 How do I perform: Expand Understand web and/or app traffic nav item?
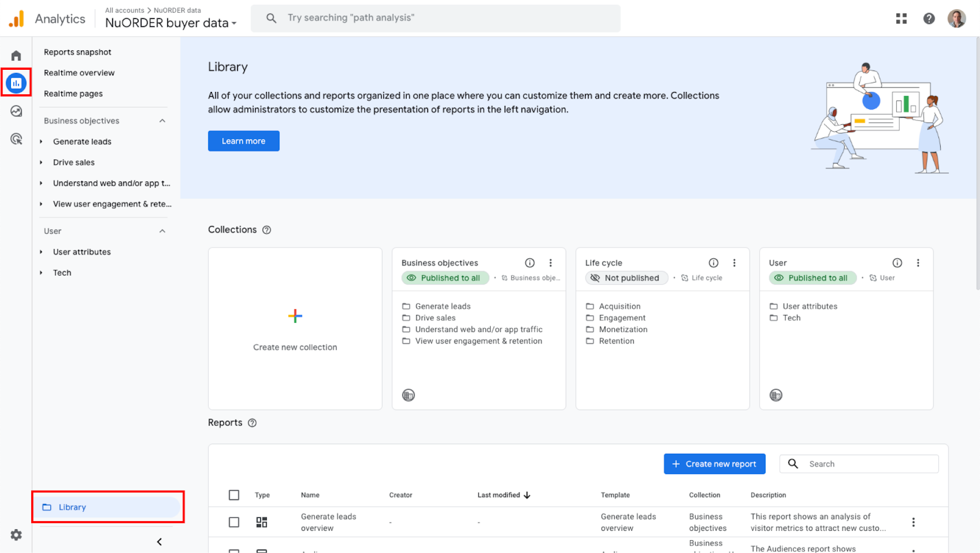coord(41,183)
